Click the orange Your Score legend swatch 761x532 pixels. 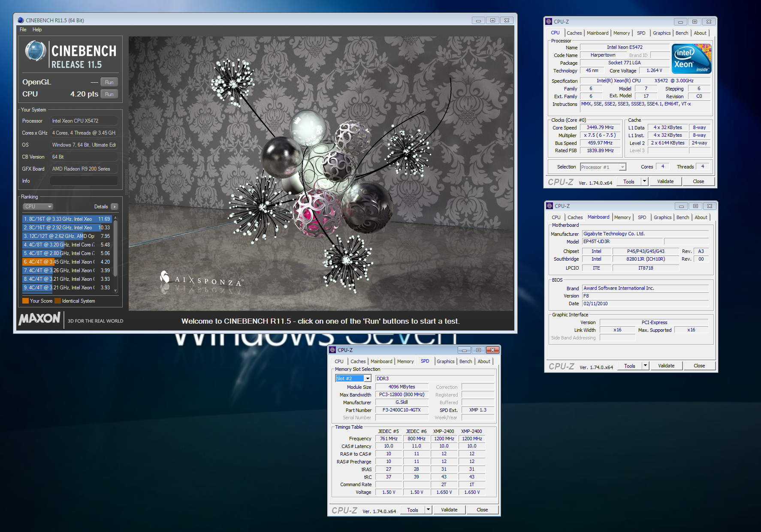[25, 301]
